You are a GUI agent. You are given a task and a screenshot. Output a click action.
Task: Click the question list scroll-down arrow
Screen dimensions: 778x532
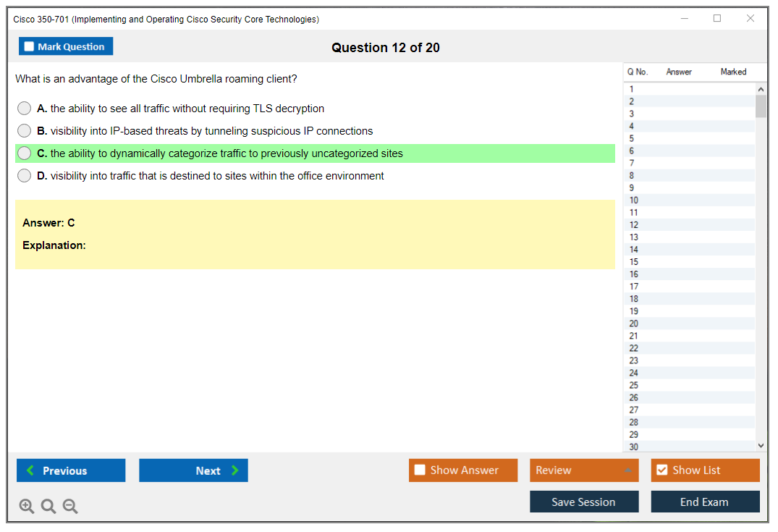click(761, 445)
